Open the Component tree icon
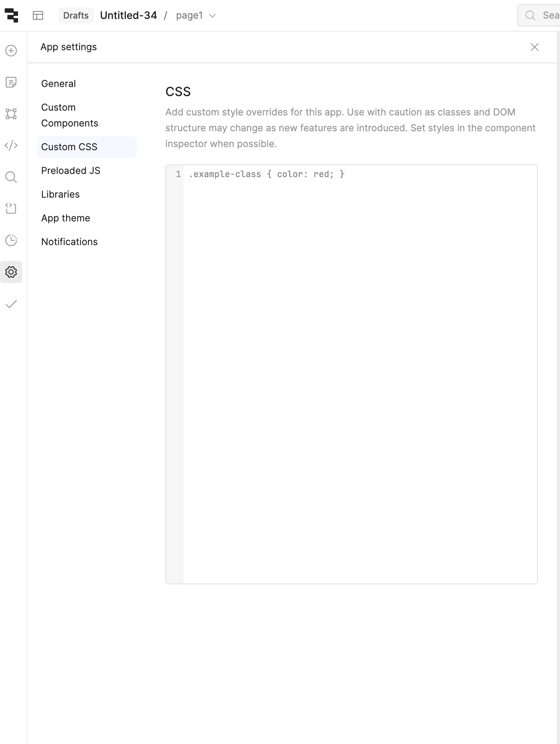560x744 pixels. pyautogui.click(x=11, y=114)
